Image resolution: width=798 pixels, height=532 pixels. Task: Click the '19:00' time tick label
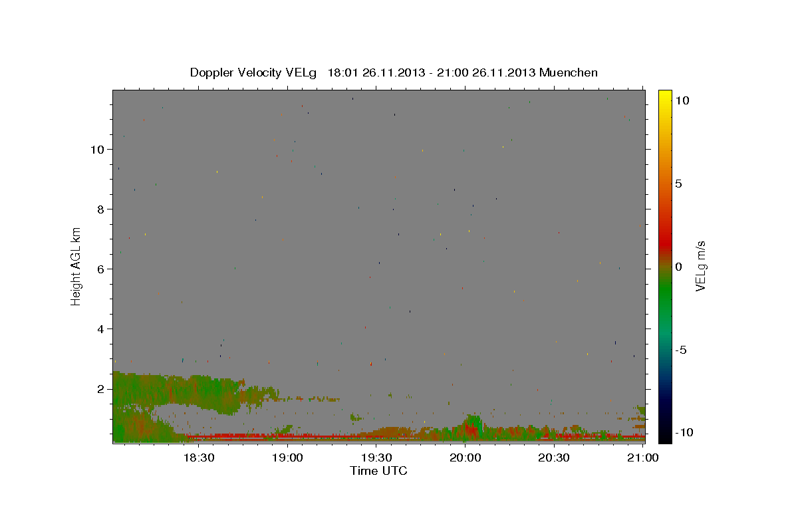coord(288,458)
